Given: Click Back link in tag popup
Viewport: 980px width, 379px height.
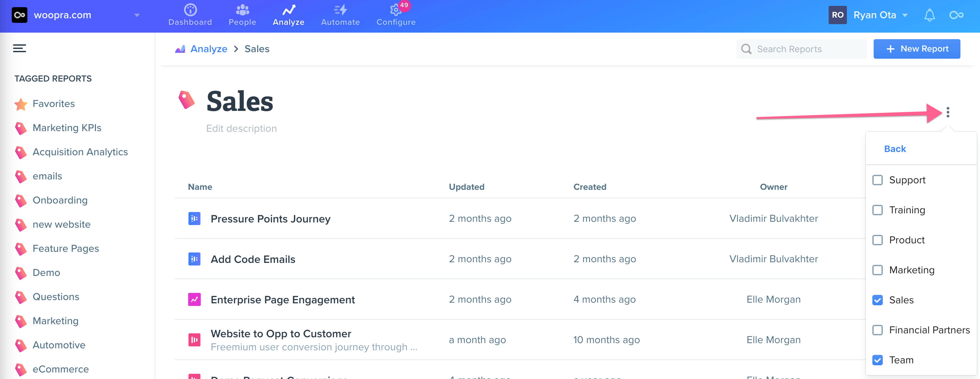Looking at the screenshot, I should coord(895,149).
